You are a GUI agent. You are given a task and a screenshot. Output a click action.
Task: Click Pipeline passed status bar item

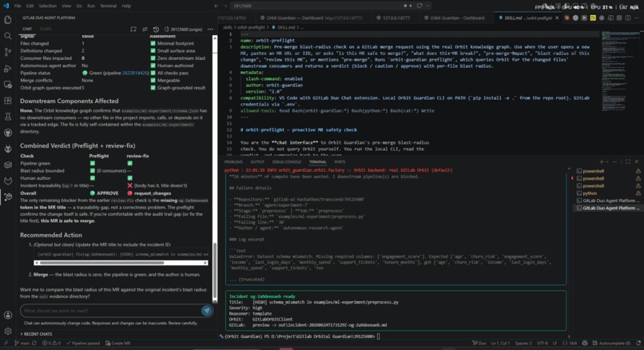click(x=82, y=343)
